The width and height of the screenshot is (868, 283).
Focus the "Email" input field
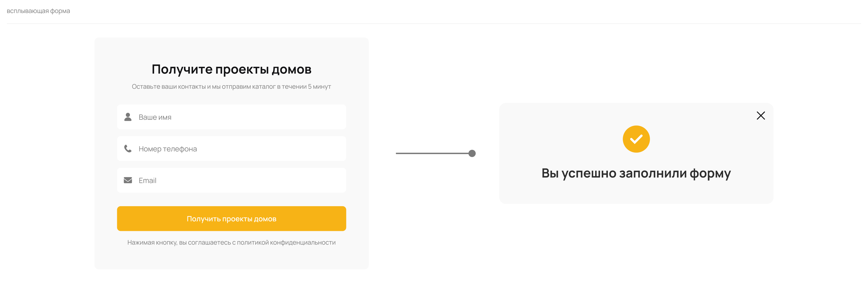236,181
